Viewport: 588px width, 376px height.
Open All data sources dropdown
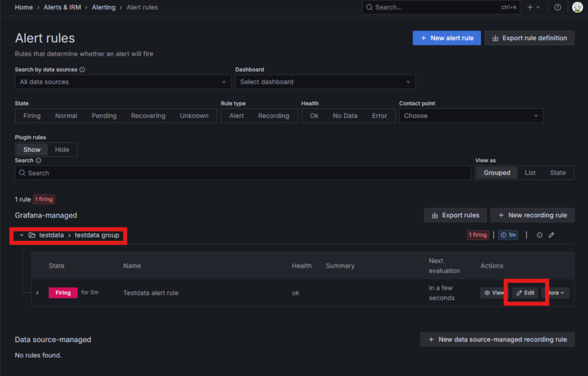click(123, 82)
